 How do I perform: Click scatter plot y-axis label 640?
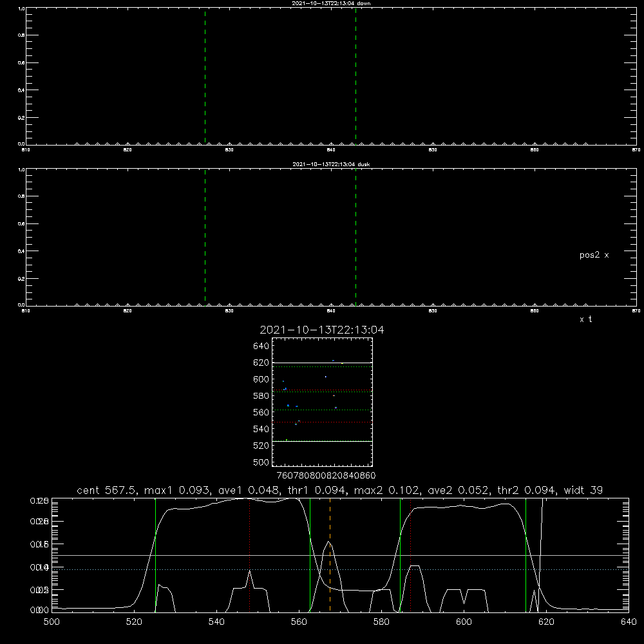(261, 346)
